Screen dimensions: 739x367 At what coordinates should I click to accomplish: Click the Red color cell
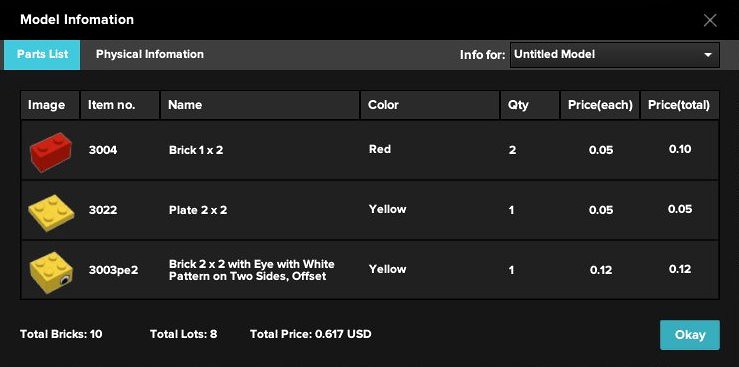coord(380,149)
